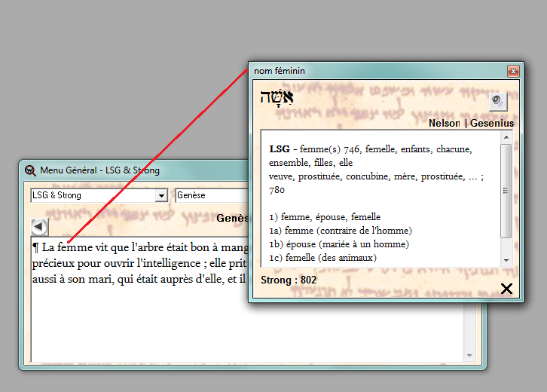Click the 'nom féminin' popup title

tap(280, 71)
